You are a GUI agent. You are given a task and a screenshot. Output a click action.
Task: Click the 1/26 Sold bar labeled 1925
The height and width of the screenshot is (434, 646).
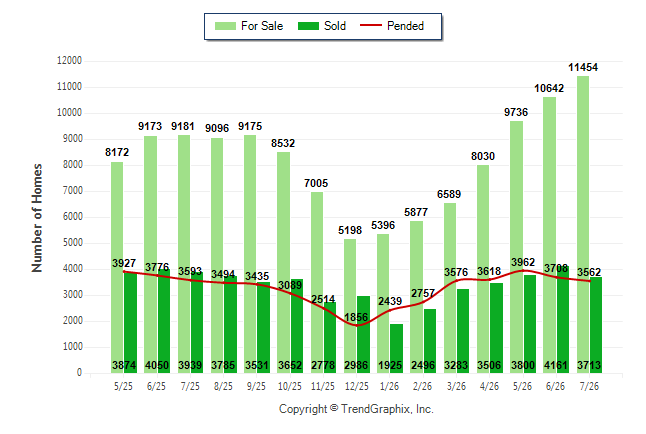(396, 348)
